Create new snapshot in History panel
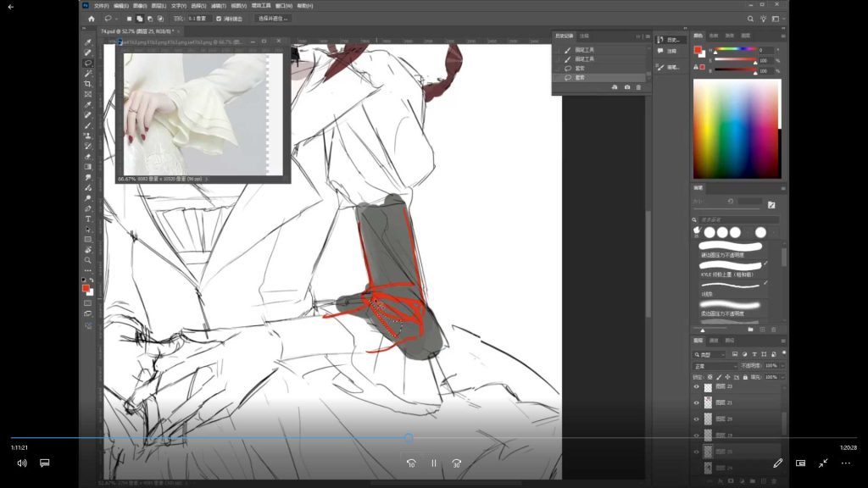868x488 pixels. coord(626,87)
